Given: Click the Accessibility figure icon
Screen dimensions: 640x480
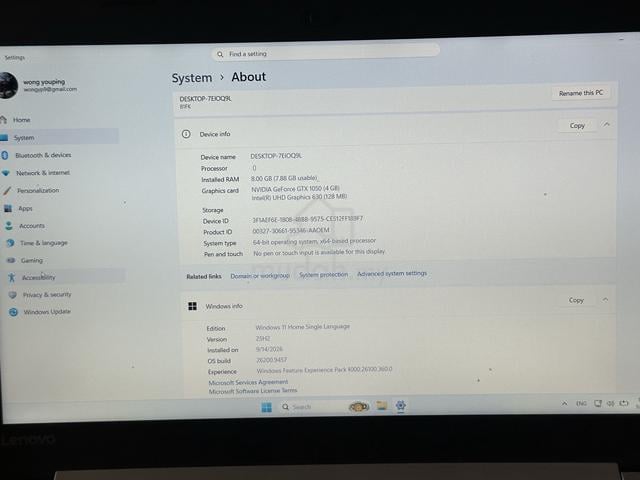Looking at the screenshot, I should click(x=11, y=278).
